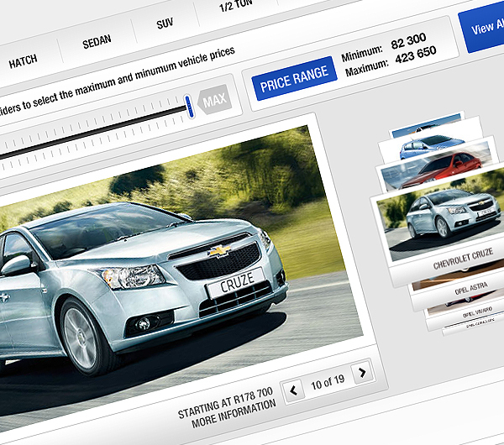The height and width of the screenshot is (445, 504).
Task: Select the SEDAN vehicle category tab
Action: [97, 41]
